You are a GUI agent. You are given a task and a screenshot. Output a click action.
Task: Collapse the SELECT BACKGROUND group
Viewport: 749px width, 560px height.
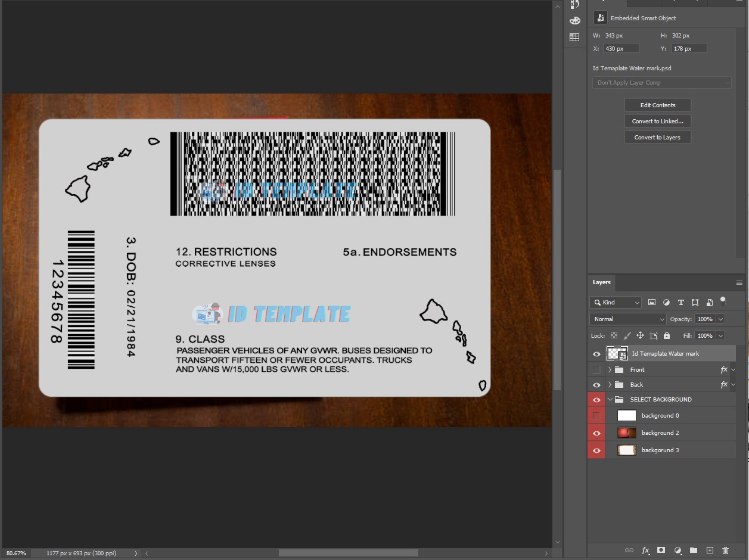coord(610,400)
